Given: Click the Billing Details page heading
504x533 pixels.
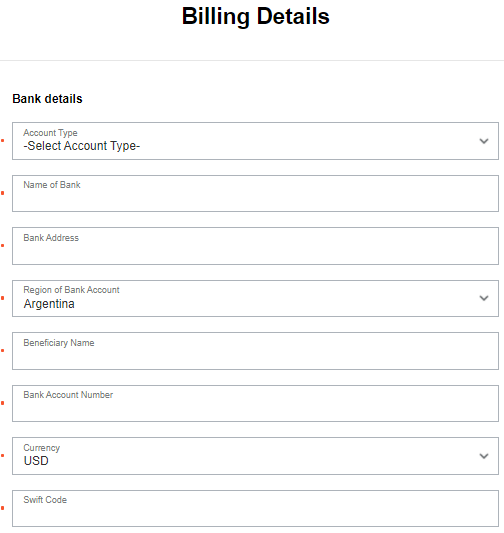Looking at the screenshot, I should pyautogui.click(x=256, y=16).
